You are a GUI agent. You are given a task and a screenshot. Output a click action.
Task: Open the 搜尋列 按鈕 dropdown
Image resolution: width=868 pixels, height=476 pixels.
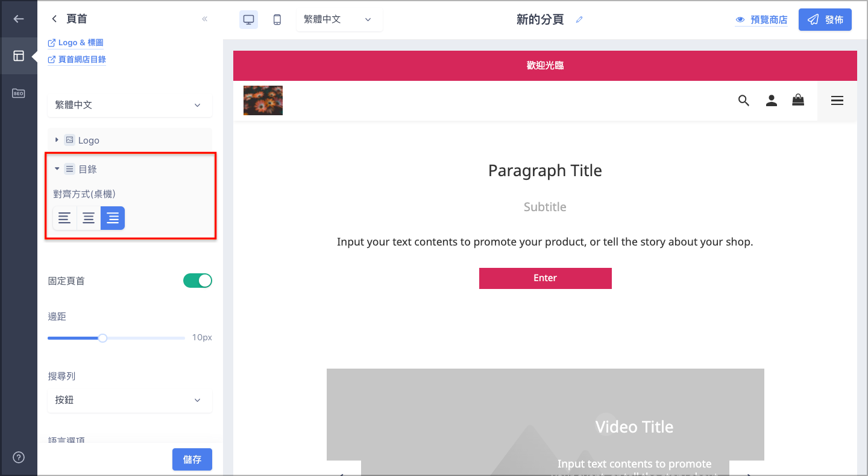pos(130,400)
